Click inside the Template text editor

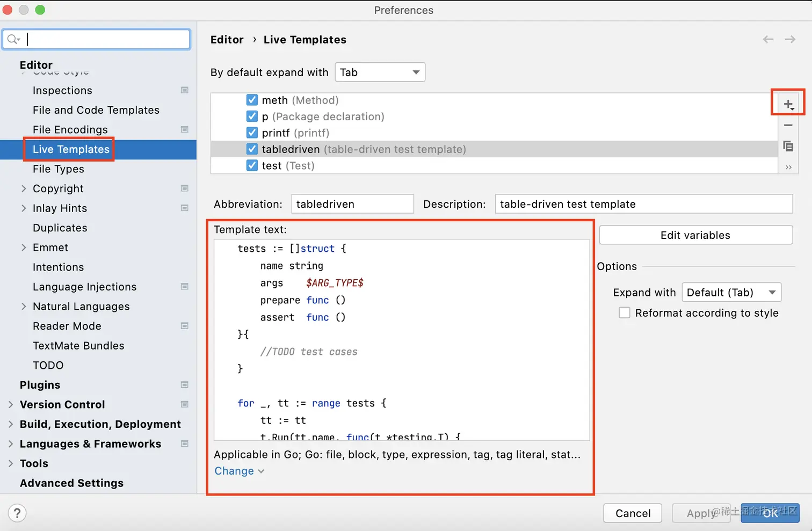point(402,340)
